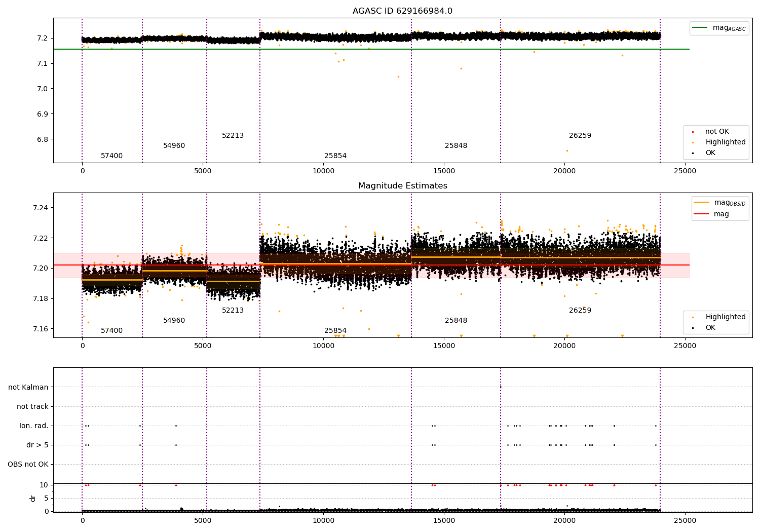
Task: Click y-axis tick 7.1 on top plot
Action: coord(42,63)
